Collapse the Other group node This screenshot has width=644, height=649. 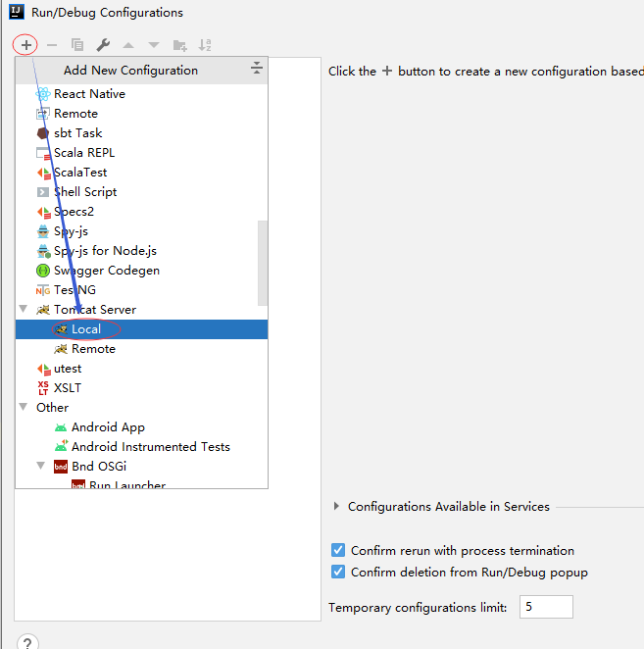(24, 407)
